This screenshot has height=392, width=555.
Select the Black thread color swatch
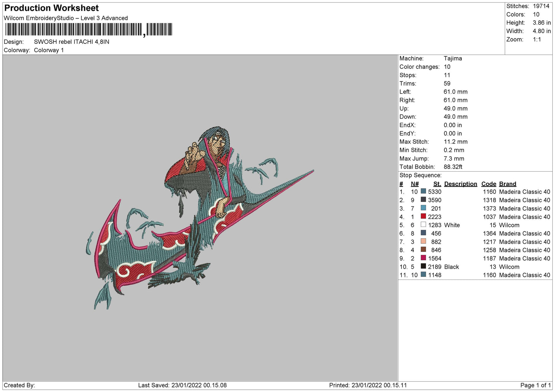[423, 266]
